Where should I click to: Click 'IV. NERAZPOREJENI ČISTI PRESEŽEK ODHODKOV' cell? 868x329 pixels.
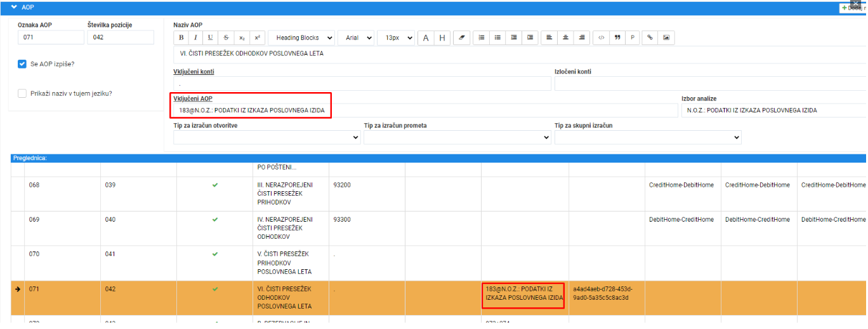click(291, 228)
